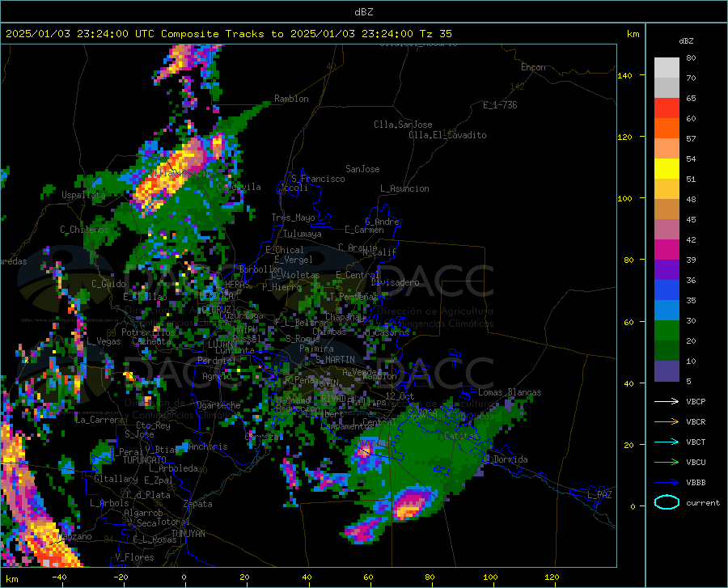Click the Clla.SanJose label

tap(403, 125)
